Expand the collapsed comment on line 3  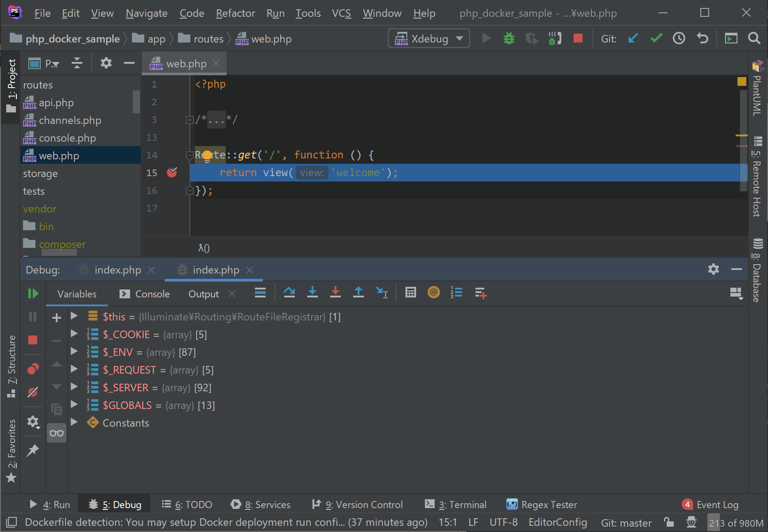[189, 120]
